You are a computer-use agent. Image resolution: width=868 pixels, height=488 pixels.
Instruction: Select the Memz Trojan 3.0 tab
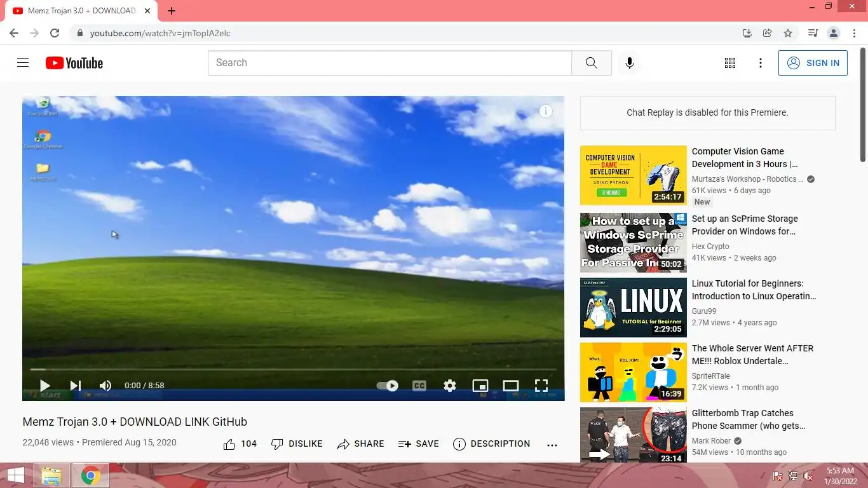pos(81,11)
